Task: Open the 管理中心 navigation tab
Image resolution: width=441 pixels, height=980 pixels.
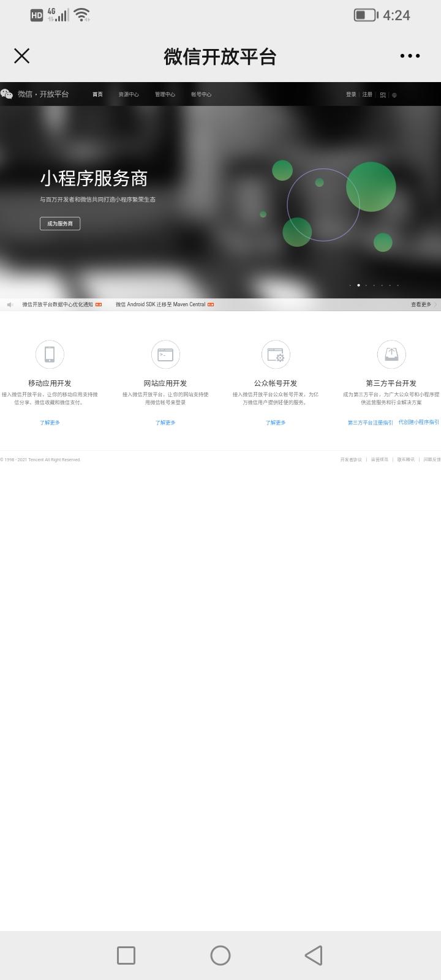Action: click(x=165, y=94)
